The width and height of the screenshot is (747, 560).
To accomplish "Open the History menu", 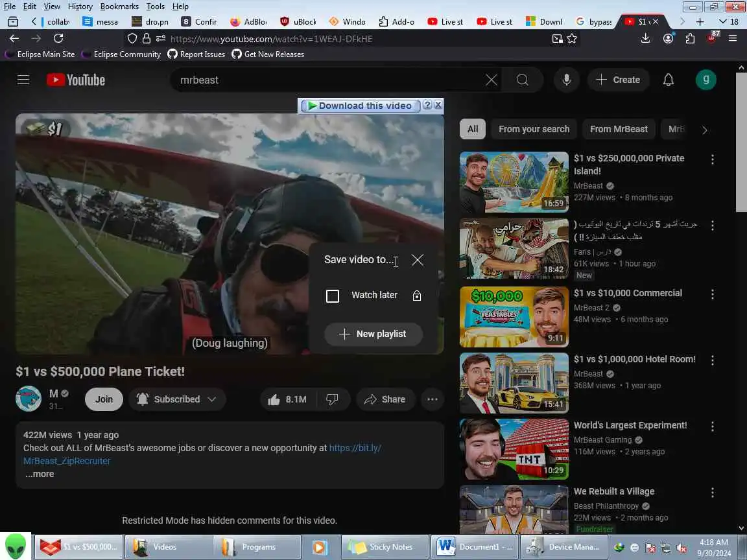I will point(80,6).
